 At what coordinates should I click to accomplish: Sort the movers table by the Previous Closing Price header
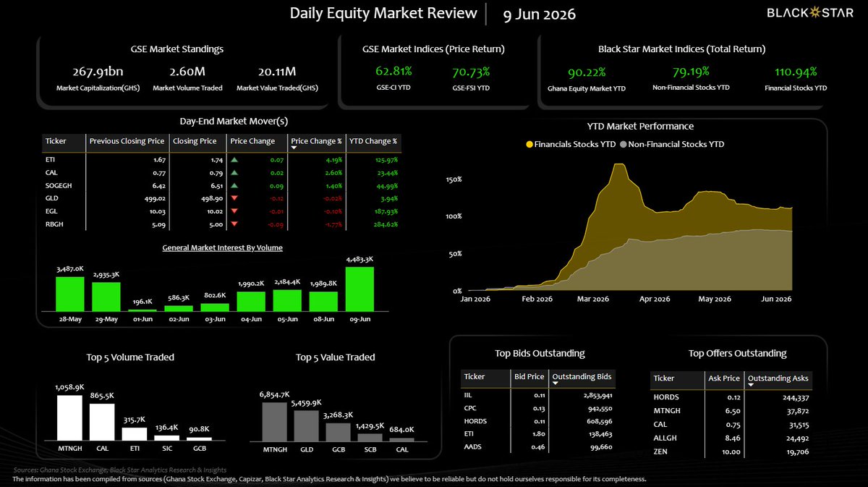click(127, 141)
